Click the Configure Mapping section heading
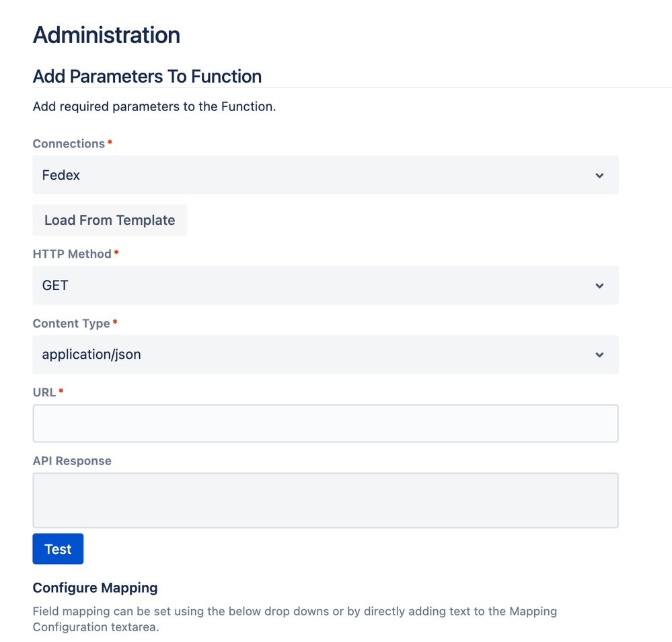This screenshot has height=642, width=672. (x=95, y=588)
